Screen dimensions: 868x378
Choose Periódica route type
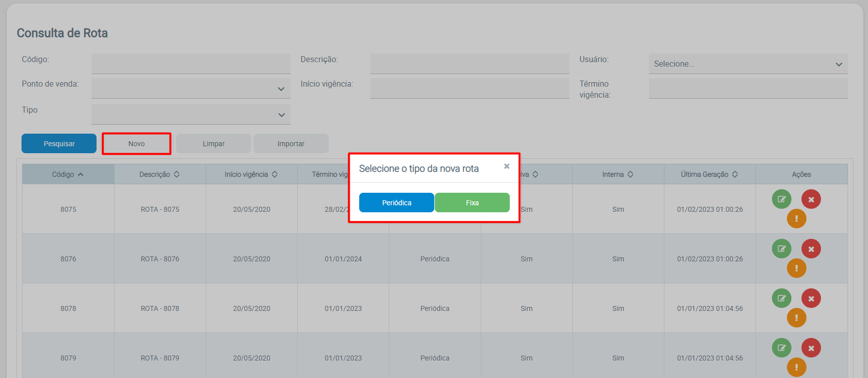point(396,203)
